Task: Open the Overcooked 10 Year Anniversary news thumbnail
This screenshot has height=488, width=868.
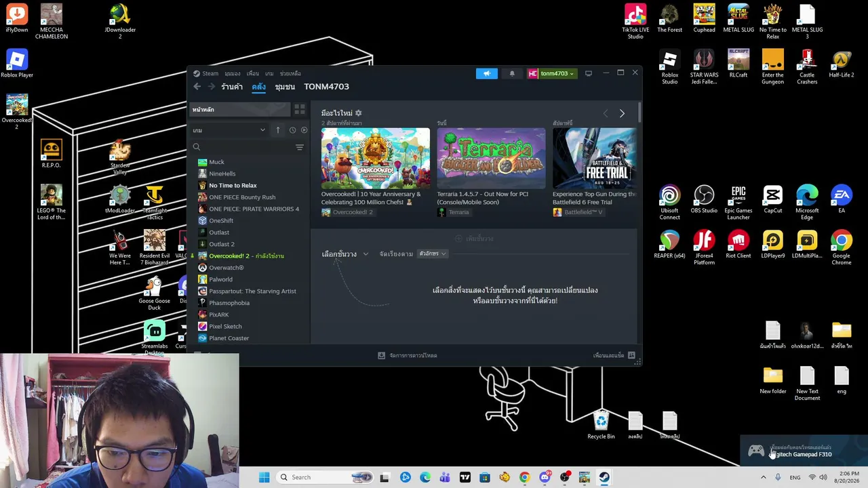Action: coord(376,158)
